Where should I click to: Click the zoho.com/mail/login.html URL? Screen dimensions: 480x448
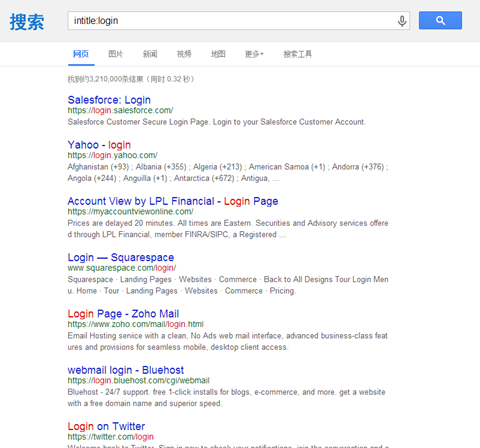136,324
